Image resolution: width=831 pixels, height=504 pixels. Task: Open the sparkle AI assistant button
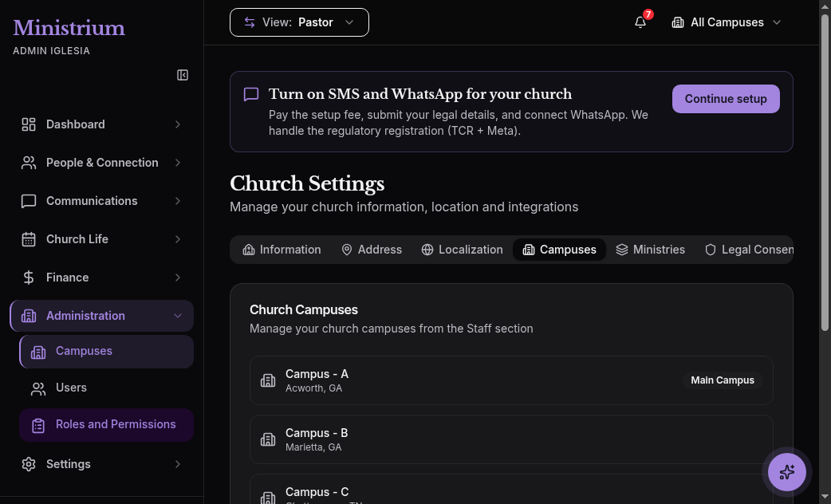(787, 471)
